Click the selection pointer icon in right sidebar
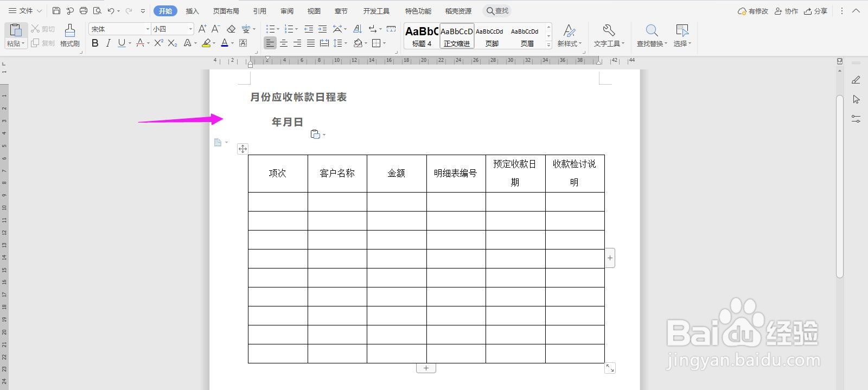868x390 pixels. [x=856, y=99]
